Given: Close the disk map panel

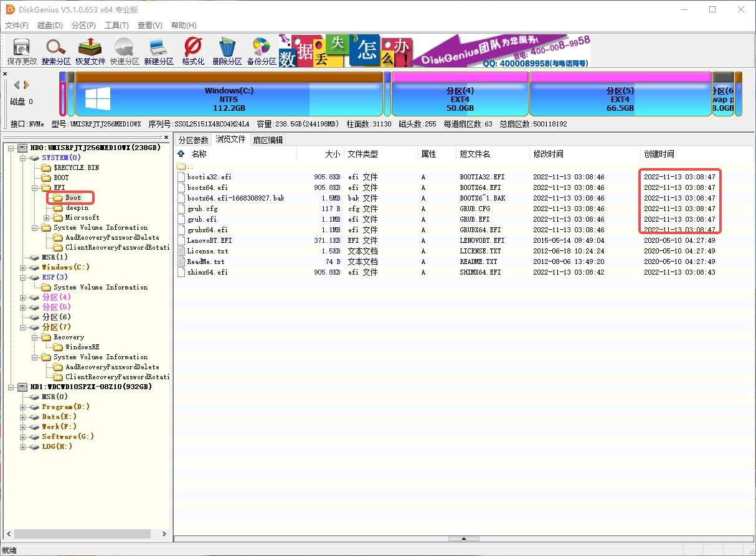Looking at the screenshot, I should [x=5, y=74].
